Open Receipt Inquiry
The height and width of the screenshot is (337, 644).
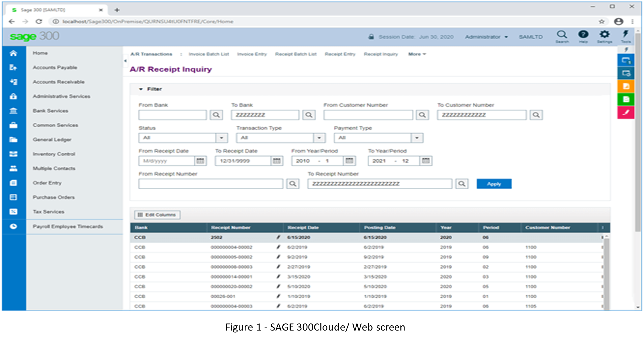pyautogui.click(x=381, y=54)
